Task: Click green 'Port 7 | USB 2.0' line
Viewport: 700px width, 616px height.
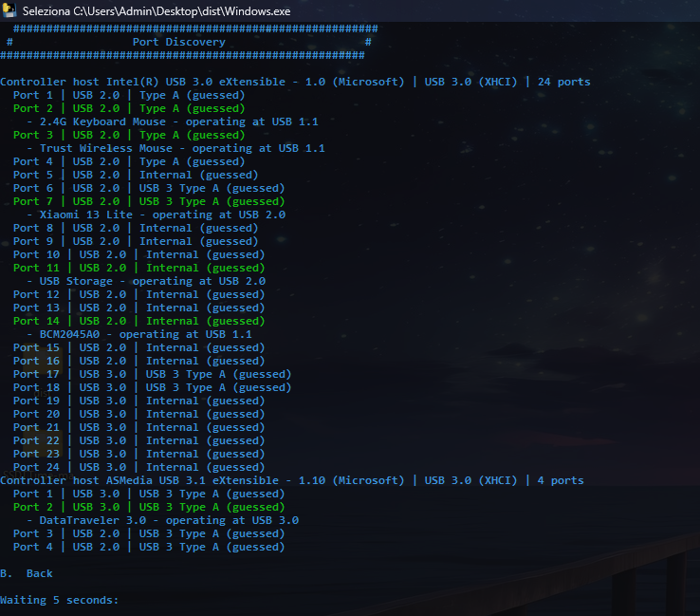Action: [149, 201]
